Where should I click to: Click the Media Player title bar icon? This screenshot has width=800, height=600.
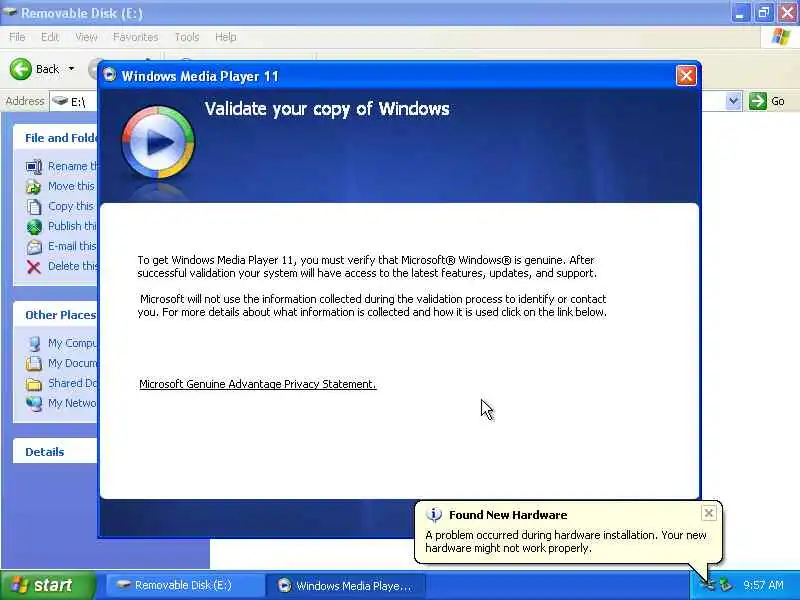[109, 75]
